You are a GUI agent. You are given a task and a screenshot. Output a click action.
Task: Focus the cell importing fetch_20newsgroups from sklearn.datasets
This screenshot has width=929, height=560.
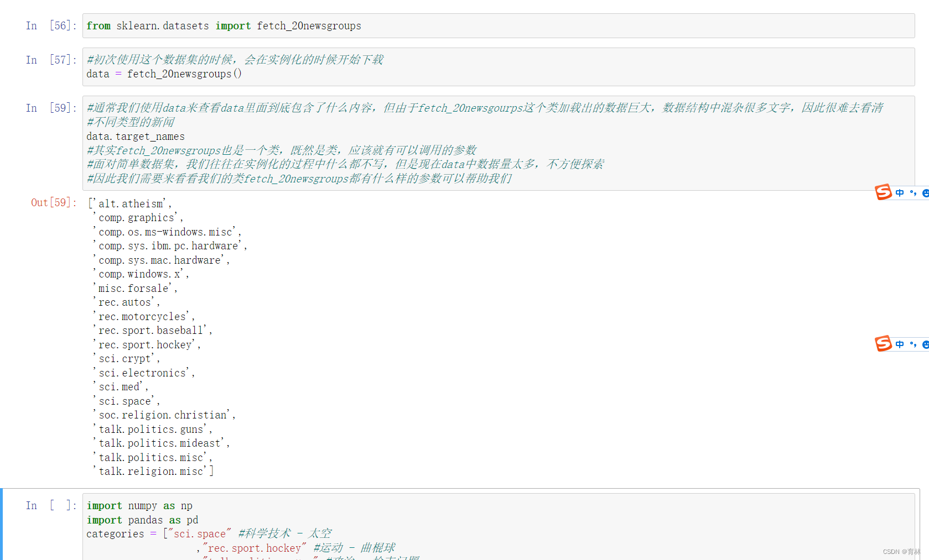coord(498,26)
